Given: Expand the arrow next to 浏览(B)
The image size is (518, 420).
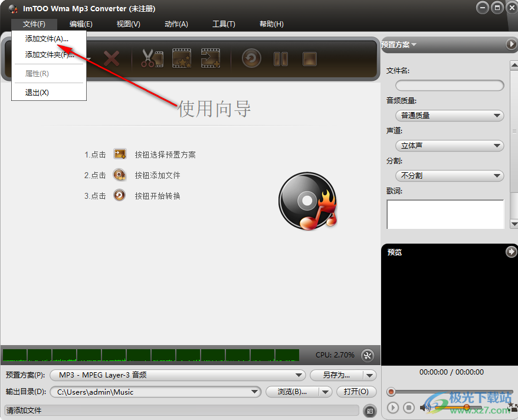Looking at the screenshot, I should pyautogui.click(x=326, y=392).
